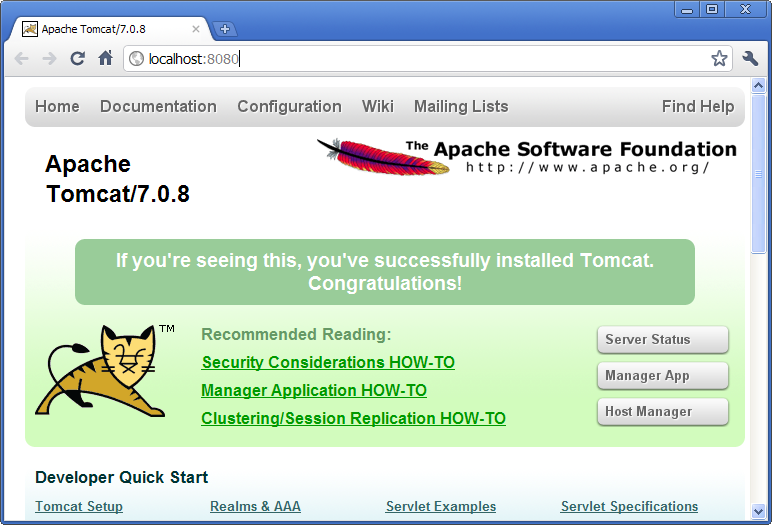Select the Apache Tomcat/7.0.8 browser tab
Screen dimensions: 772x525
point(111,29)
